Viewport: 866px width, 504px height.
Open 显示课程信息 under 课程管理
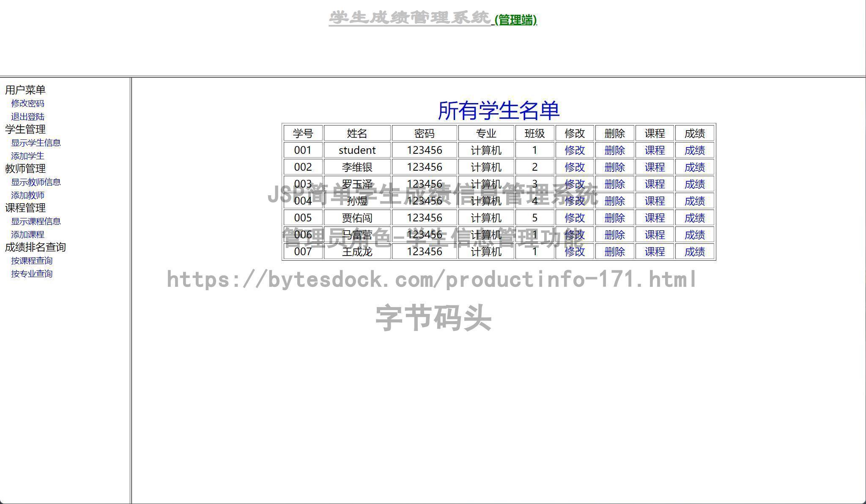pyautogui.click(x=35, y=221)
